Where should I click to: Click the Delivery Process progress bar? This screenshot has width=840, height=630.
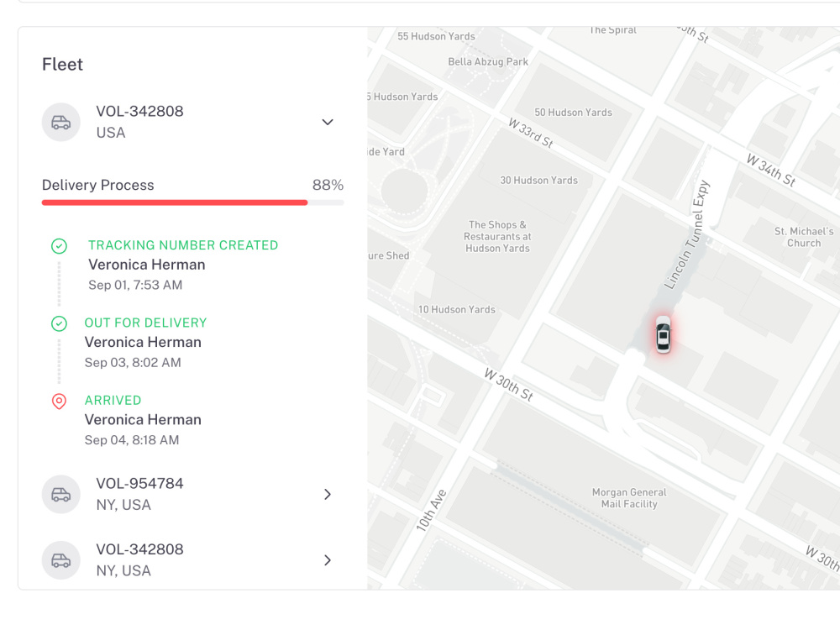point(193,202)
